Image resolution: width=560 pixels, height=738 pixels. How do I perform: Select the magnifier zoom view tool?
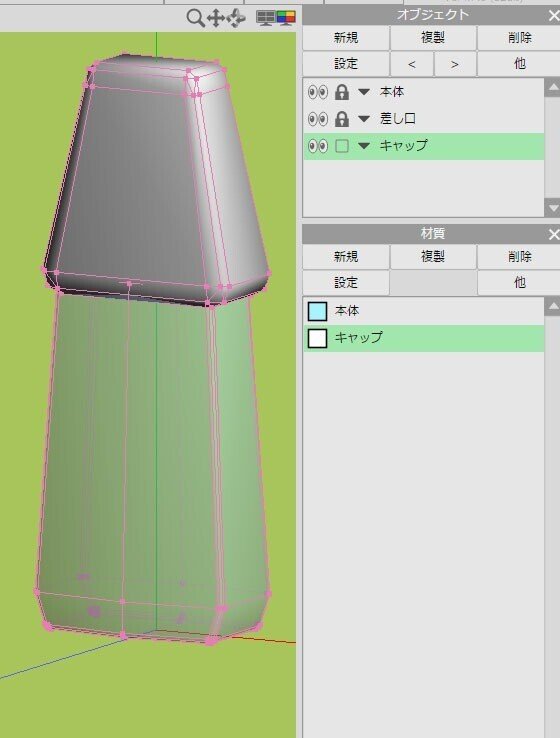click(x=195, y=18)
